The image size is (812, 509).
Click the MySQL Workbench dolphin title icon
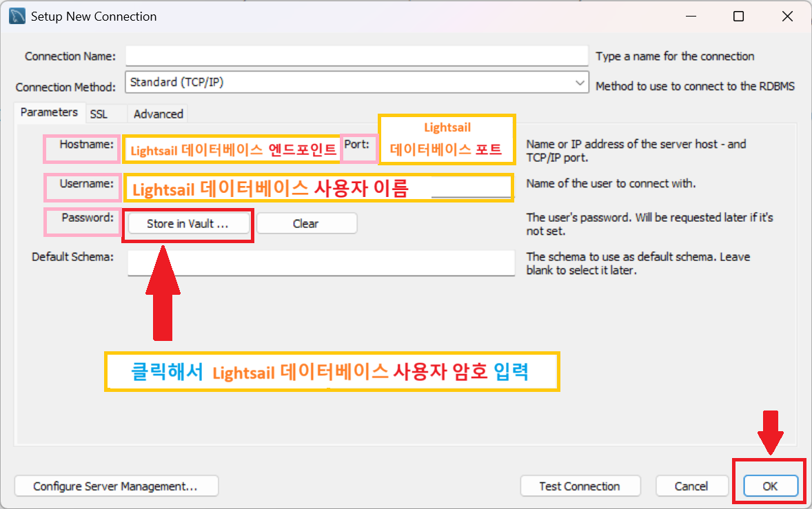tap(17, 16)
